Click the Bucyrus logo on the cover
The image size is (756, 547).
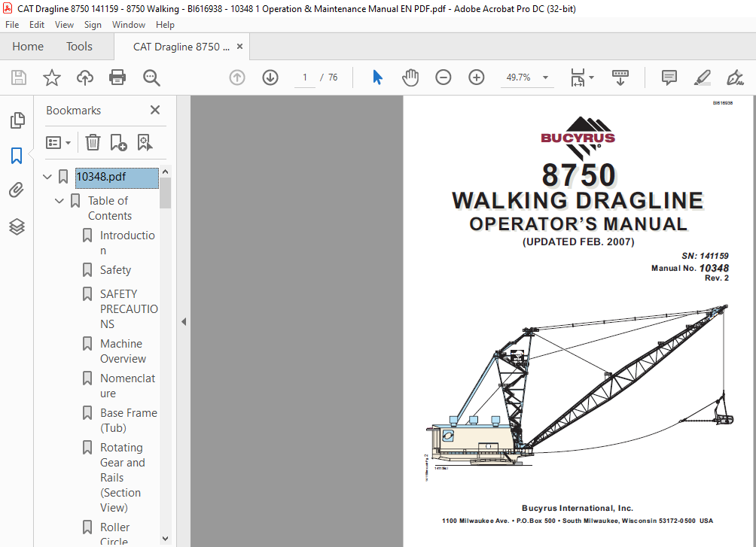pyautogui.click(x=578, y=138)
